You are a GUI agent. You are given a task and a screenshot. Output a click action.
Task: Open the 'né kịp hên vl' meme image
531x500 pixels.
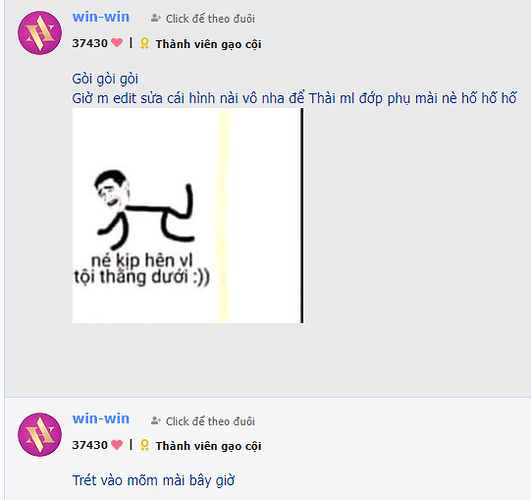(x=188, y=215)
